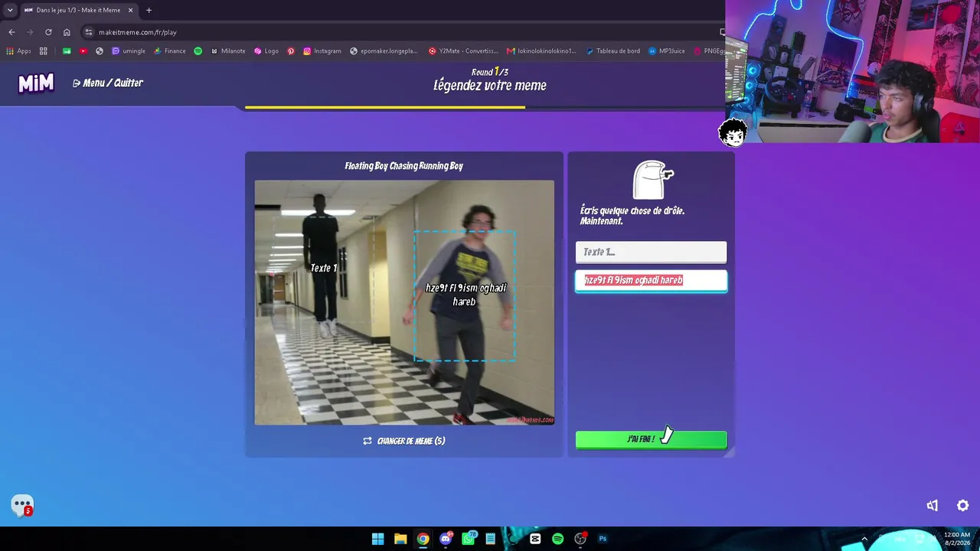Screen dimensions: 980x551
Task: Focus the Texte 1 input field
Action: click(x=651, y=252)
